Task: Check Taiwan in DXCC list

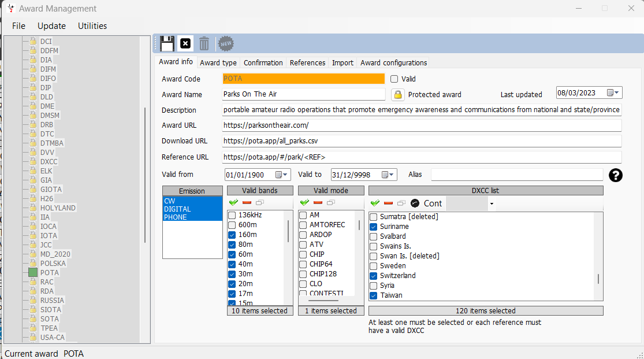Action: pos(373,295)
